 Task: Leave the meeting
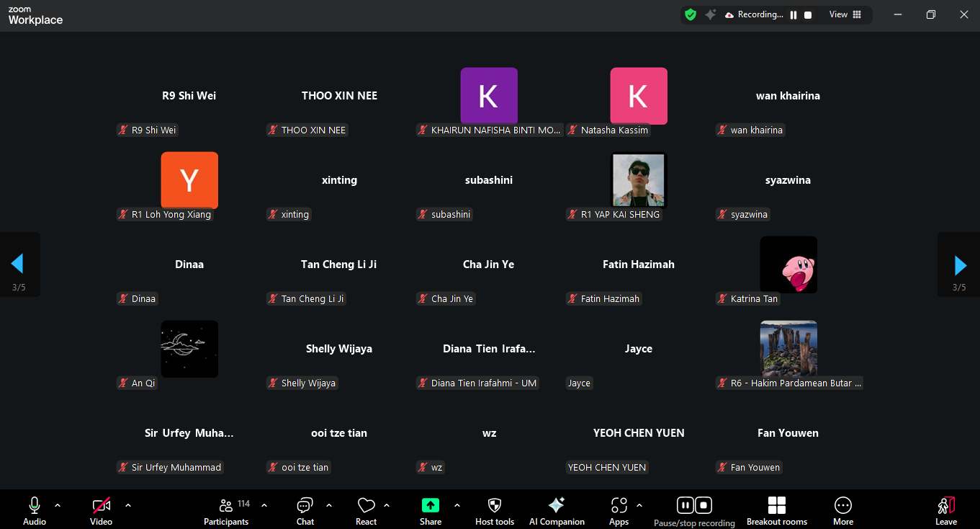(x=945, y=510)
